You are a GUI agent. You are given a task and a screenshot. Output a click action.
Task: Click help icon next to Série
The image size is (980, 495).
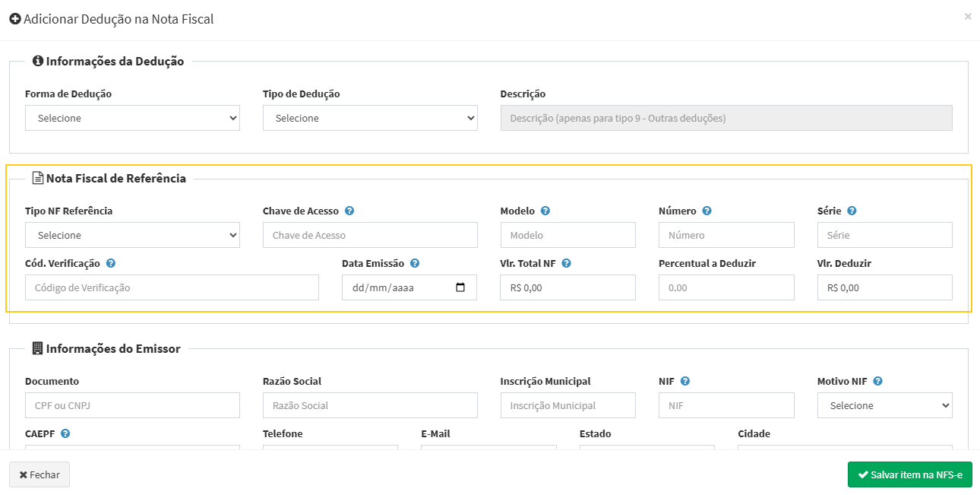pyautogui.click(x=852, y=211)
